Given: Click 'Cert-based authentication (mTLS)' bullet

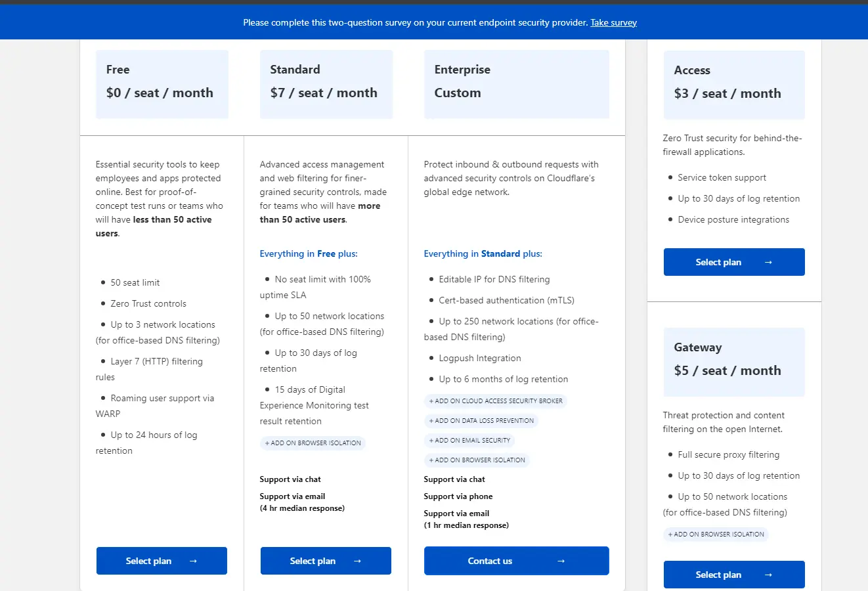Looking at the screenshot, I should pyautogui.click(x=507, y=300).
